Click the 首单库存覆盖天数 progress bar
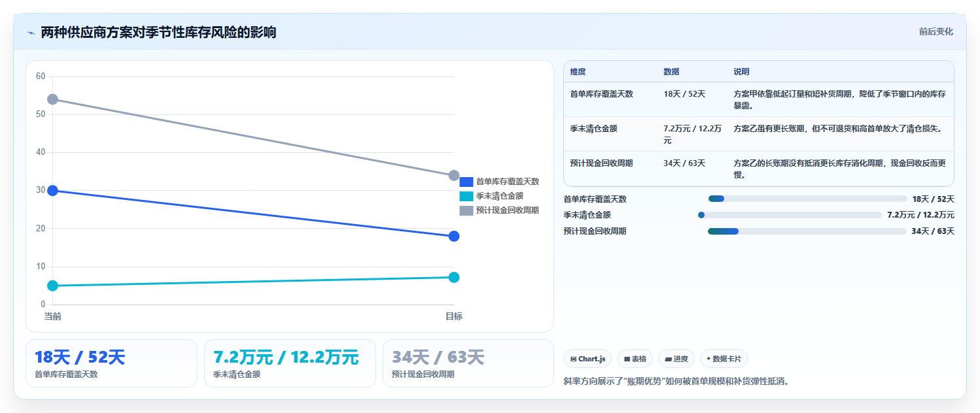The height and width of the screenshot is (413, 980). point(807,199)
